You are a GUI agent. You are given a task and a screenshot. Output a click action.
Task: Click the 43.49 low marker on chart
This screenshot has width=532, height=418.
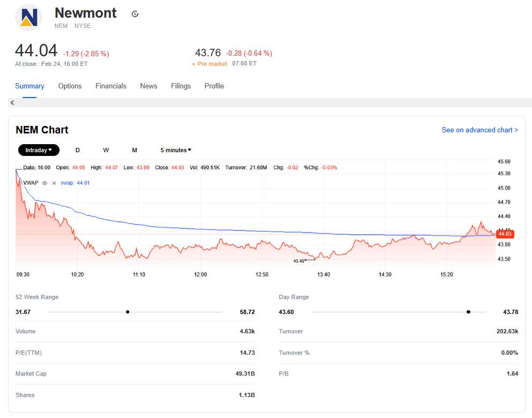[x=299, y=261]
